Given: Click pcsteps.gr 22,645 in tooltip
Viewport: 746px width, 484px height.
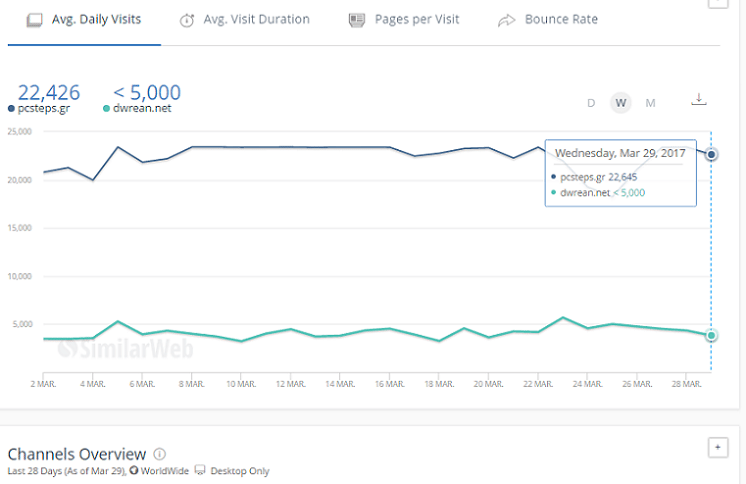Looking at the screenshot, I should tap(599, 177).
